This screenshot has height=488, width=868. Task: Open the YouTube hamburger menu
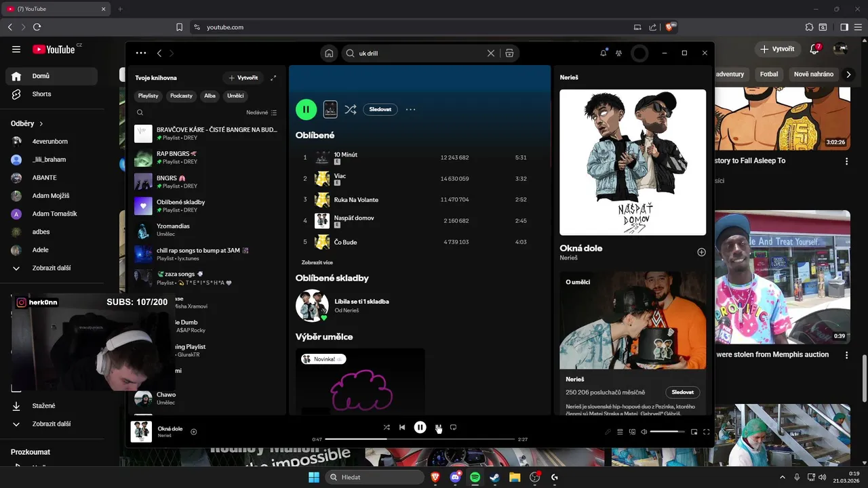click(x=16, y=49)
